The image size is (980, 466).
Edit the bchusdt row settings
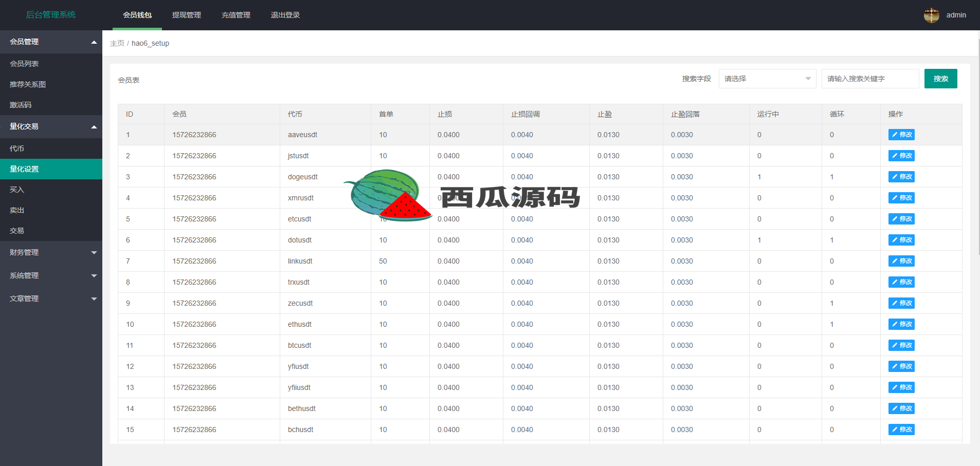tap(901, 430)
